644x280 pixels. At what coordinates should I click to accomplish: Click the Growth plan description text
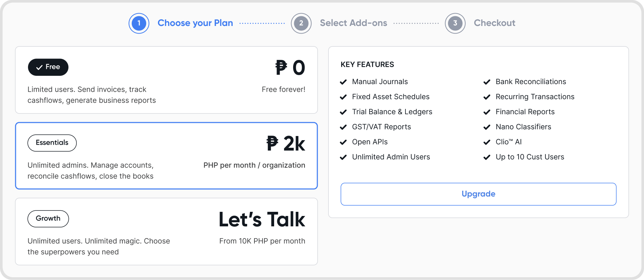(99, 246)
